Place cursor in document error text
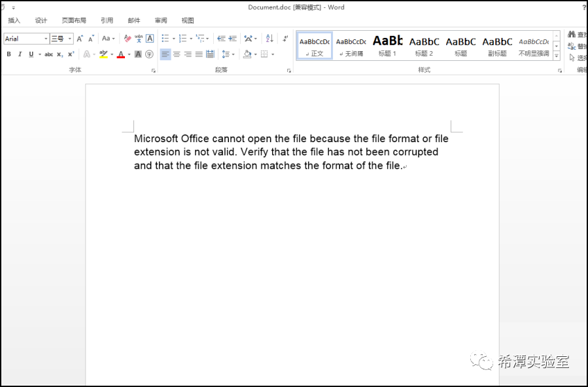This screenshot has height=387, width=588. [x=291, y=152]
